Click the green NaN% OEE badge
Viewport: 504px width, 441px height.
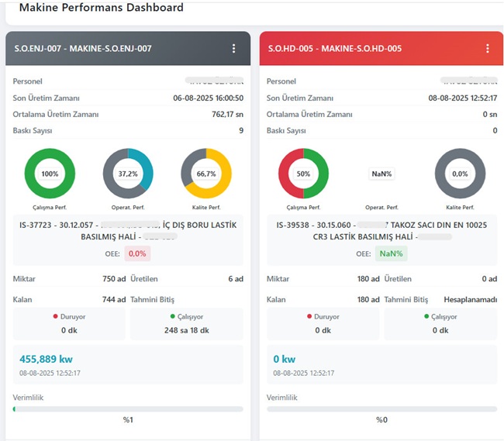[391, 253]
